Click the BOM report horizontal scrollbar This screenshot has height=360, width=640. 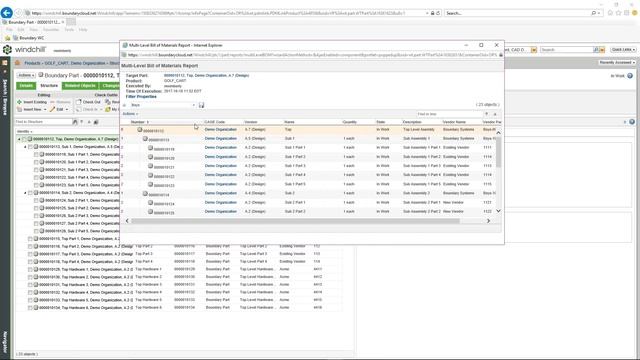point(296,221)
